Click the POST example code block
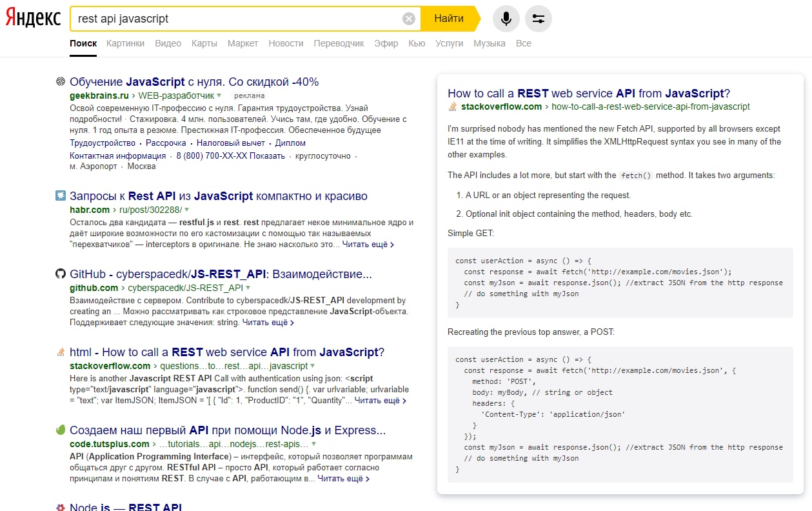 [620, 414]
